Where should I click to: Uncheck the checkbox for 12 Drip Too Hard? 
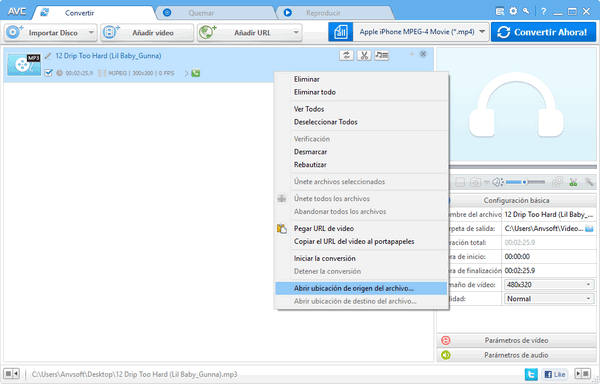point(48,73)
